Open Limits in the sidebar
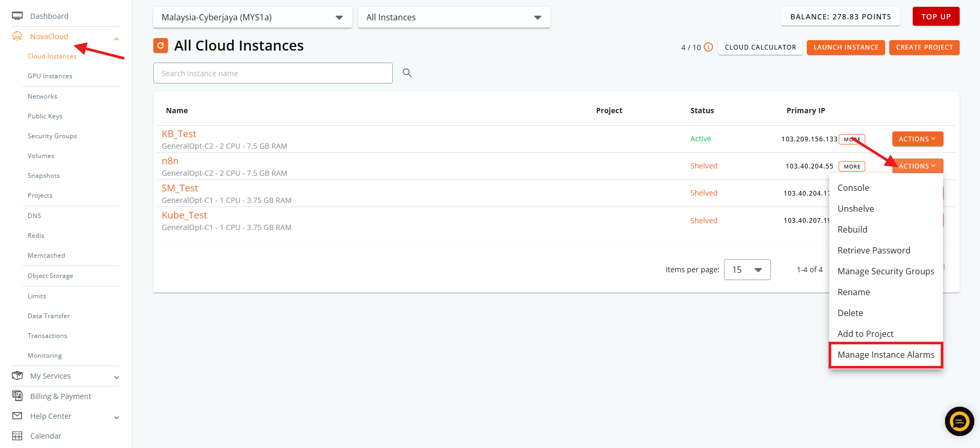Image resolution: width=980 pixels, height=448 pixels. coord(37,296)
